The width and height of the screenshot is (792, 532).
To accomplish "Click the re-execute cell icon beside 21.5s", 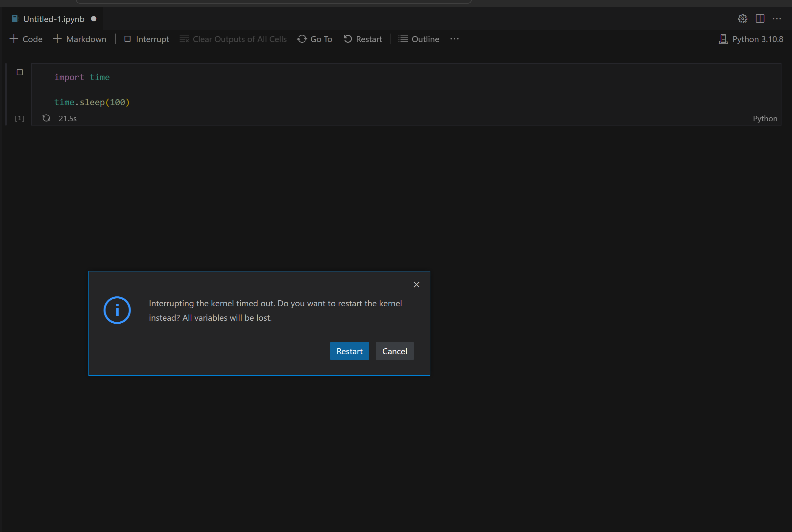I will pyautogui.click(x=46, y=118).
